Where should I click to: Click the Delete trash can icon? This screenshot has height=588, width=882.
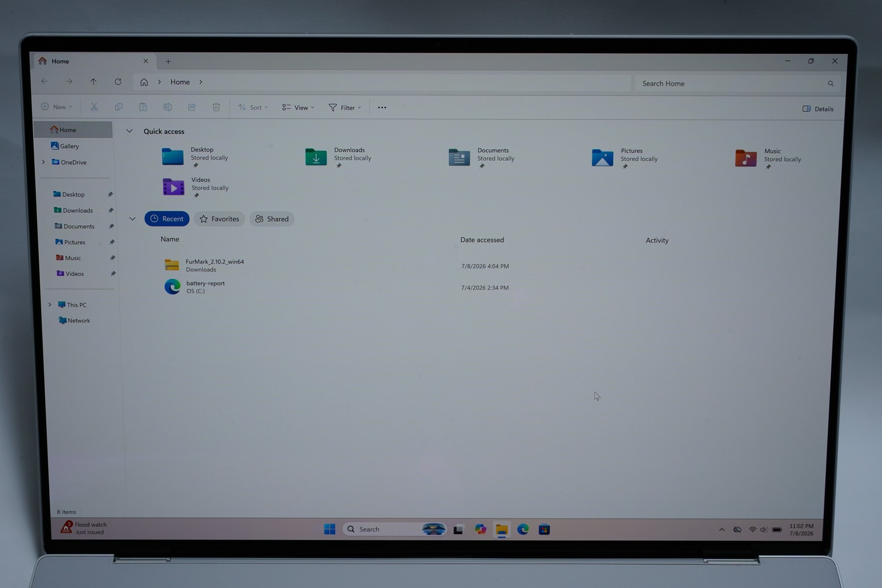click(216, 107)
